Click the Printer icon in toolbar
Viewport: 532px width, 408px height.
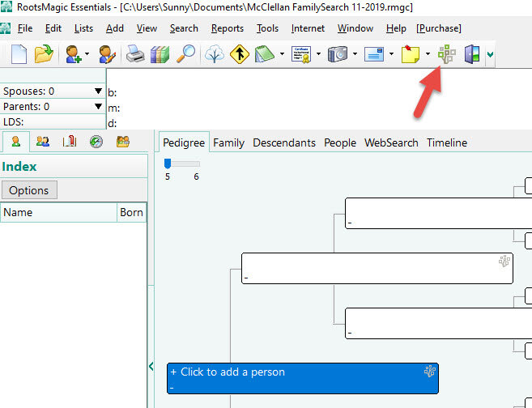coord(135,54)
